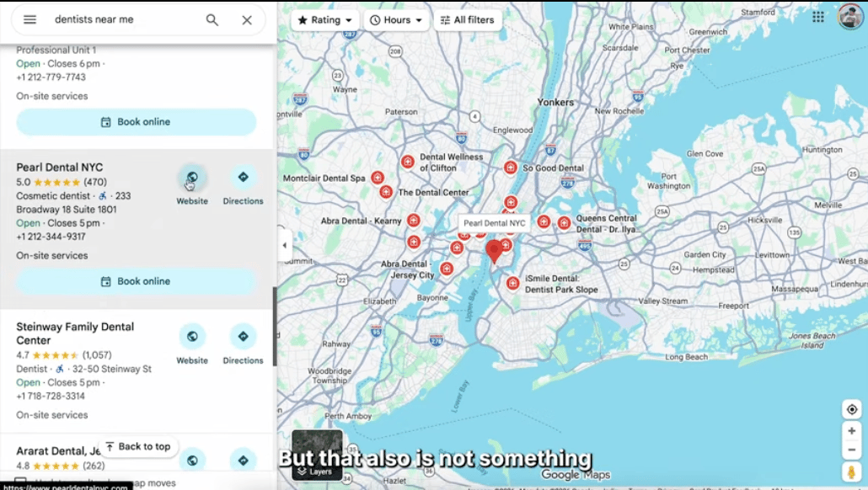The image size is (868, 490).
Task: Click the So Good Dental marker
Action: coord(511,168)
